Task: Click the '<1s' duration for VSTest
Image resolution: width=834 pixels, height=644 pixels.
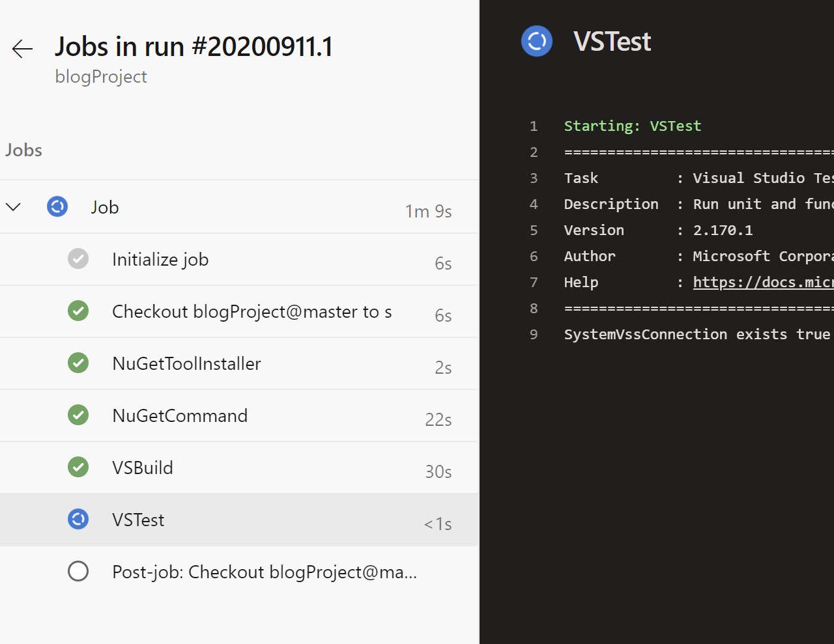Action: click(x=438, y=524)
